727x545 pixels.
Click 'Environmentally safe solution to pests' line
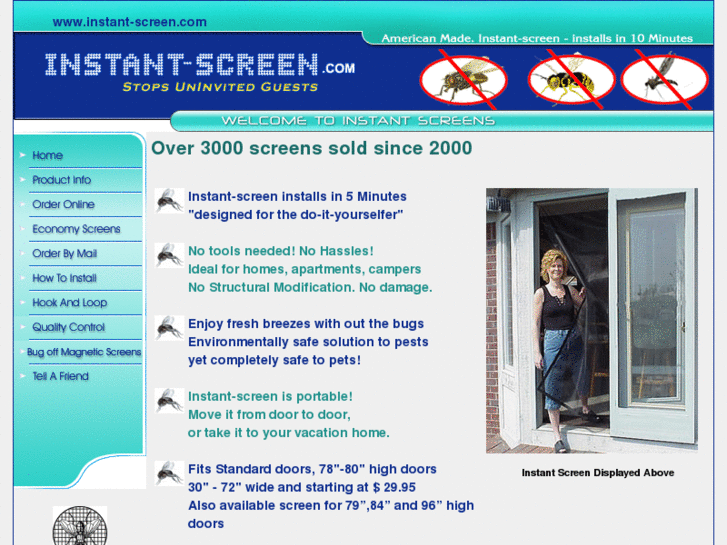308,342
